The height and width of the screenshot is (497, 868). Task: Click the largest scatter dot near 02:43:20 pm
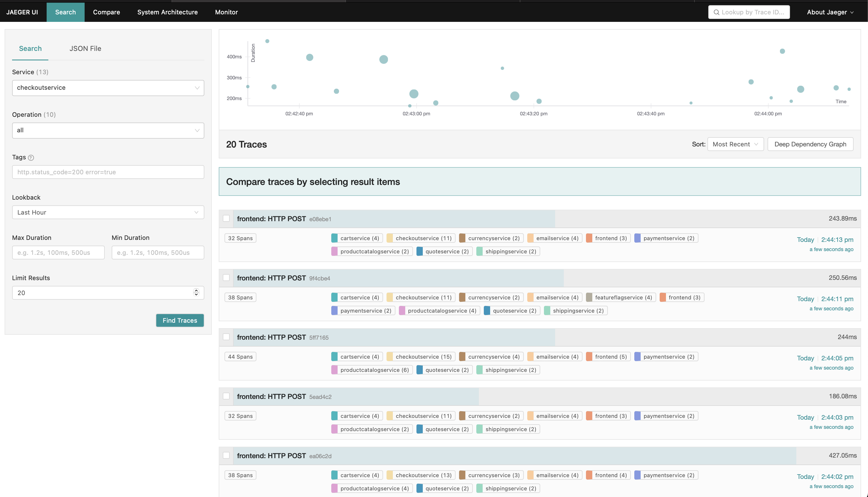click(x=515, y=96)
